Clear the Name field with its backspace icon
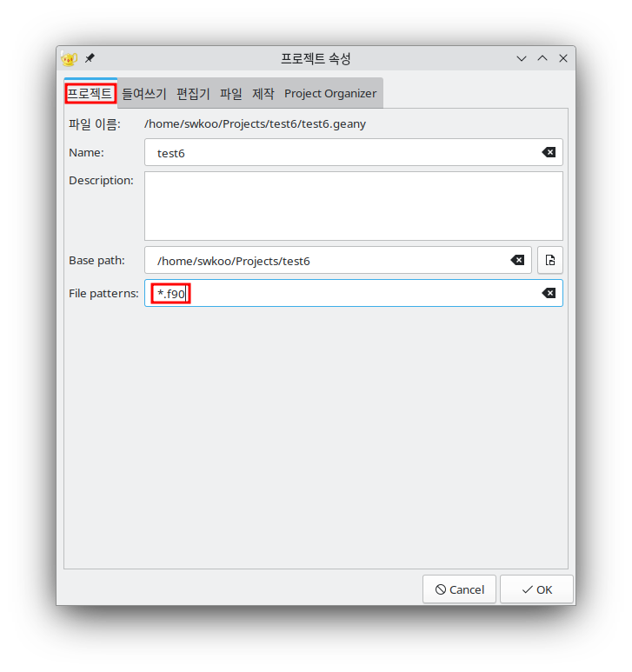632x672 pixels. [549, 152]
